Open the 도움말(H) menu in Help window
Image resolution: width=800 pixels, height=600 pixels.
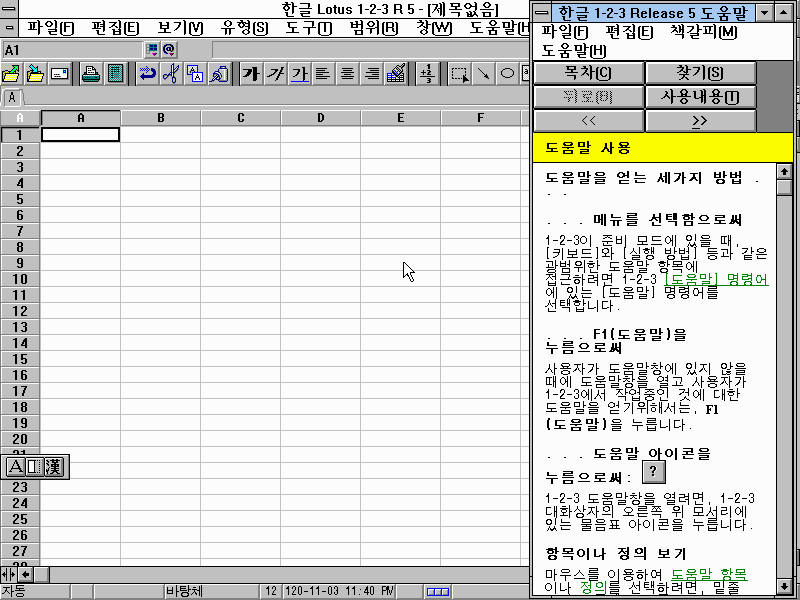pos(573,51)
